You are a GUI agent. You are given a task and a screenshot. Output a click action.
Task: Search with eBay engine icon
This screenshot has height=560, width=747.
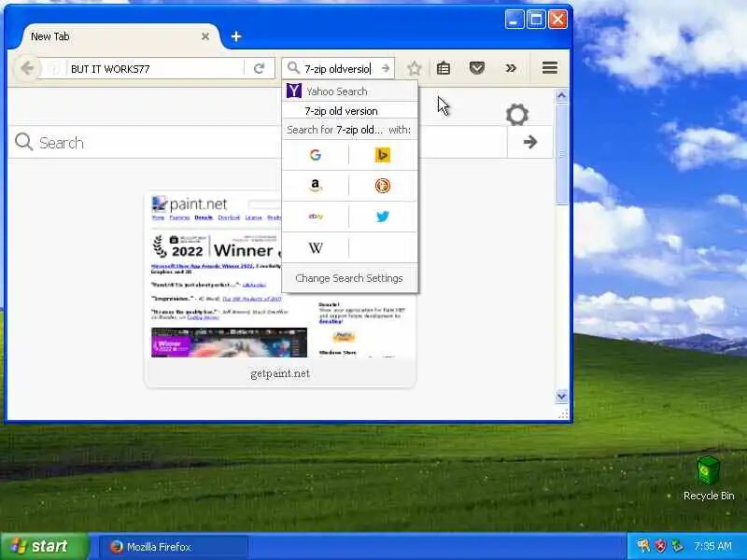point(316,217)
